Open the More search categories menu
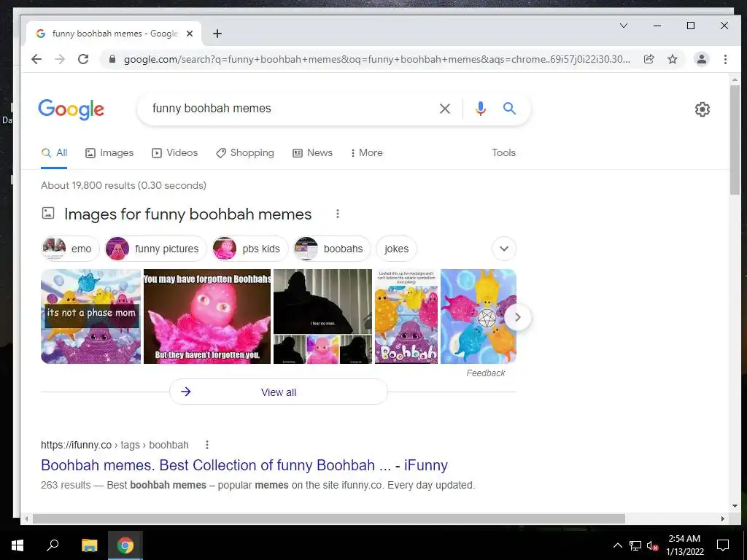Viewport: 747px width, 560px height. coord(366,153)
